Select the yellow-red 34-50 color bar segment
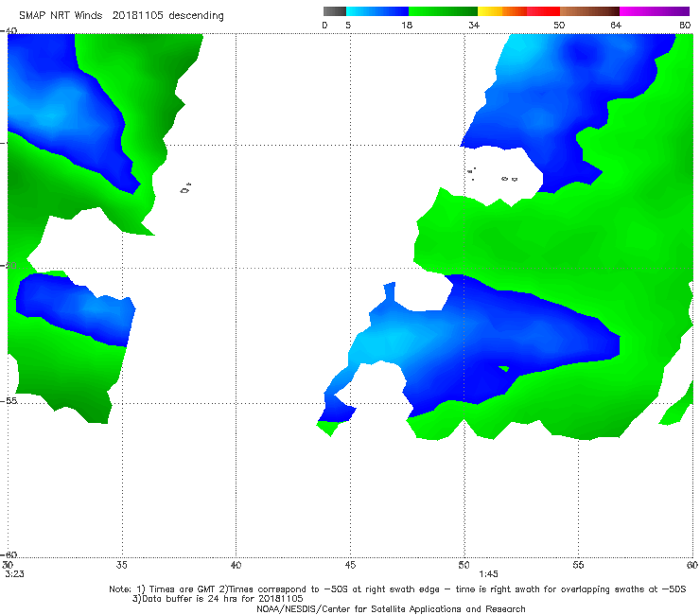The height and width of the screenshot is (615, 700). pos(518,11)
